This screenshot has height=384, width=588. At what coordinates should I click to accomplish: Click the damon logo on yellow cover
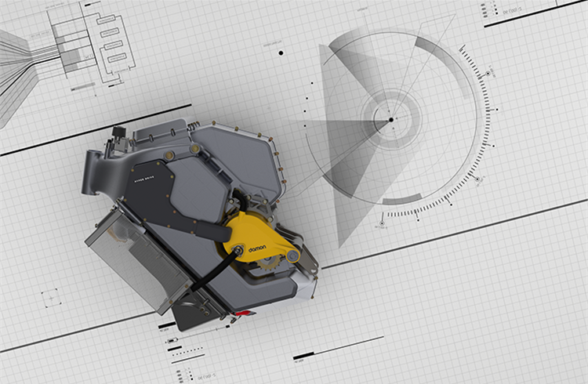[257, 248]
